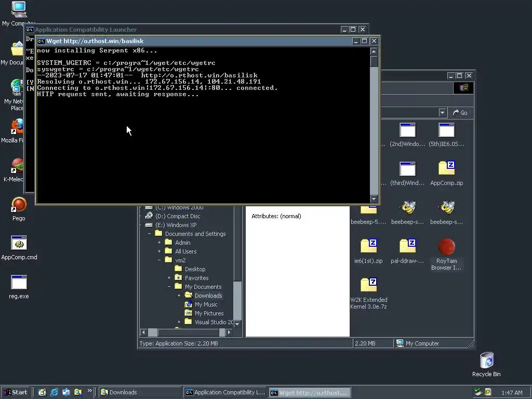This screenshot has width=532, height=399.
Task: Open the Wget console window system menu icon
Action: coord(42,41)
